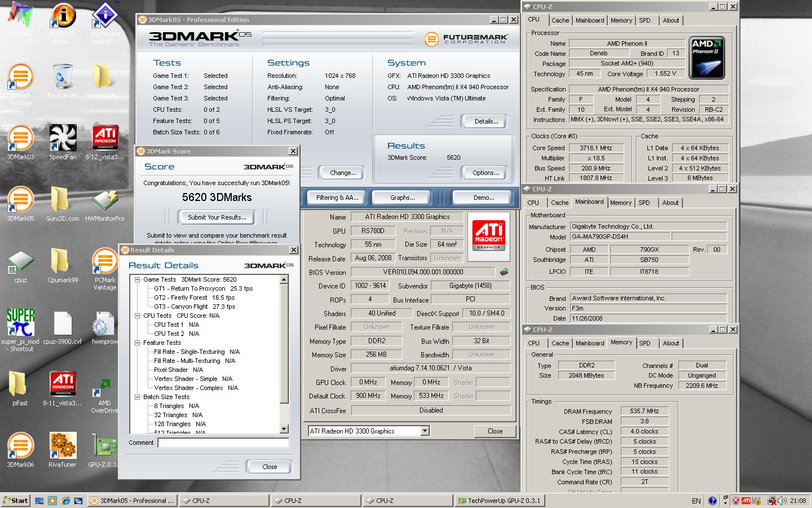Image resolution: width=812 pixels, height=508 pixels.
Task: Click the Internet Explorer quick launch icon
Action: click(x=65, y=501)
